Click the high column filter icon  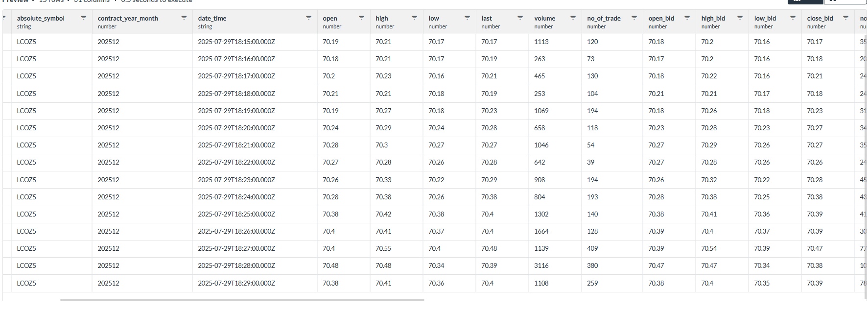(x=415, y=18)
